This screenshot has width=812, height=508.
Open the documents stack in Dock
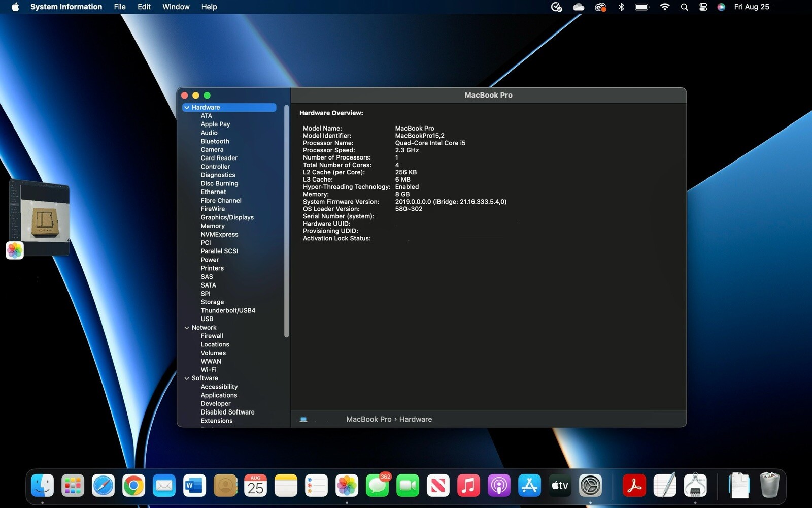739,486
